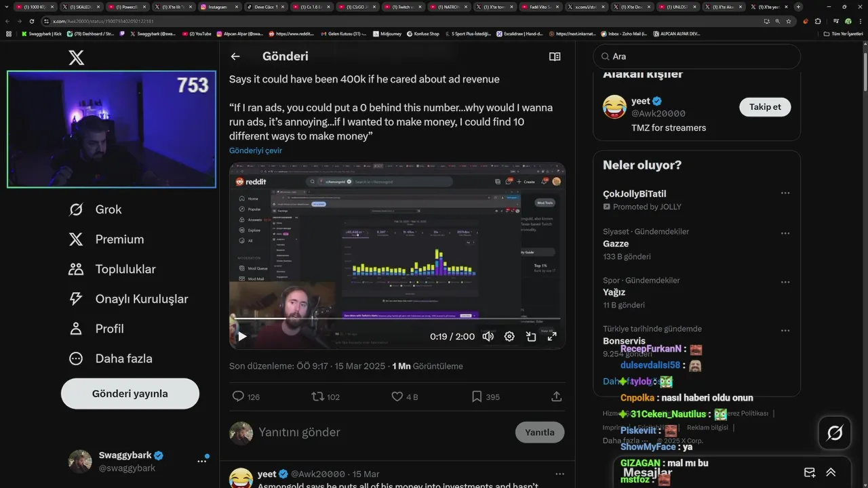Viewport: 868px width, 488px height.
Task: Repost icon with 102 count
Action: [325, 396]
